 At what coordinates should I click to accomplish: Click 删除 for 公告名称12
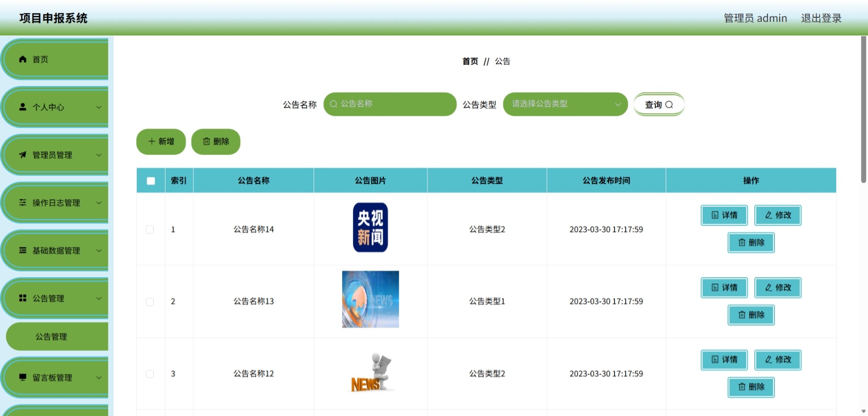751,387
